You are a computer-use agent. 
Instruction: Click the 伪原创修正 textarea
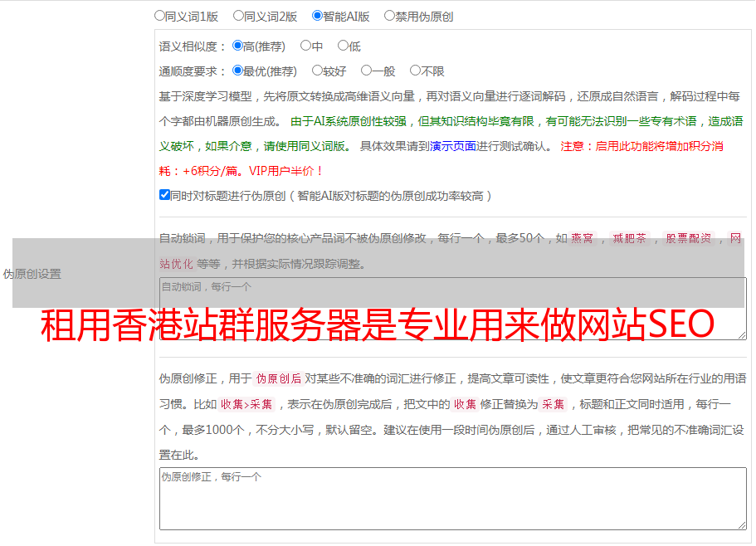coord(453,499)
